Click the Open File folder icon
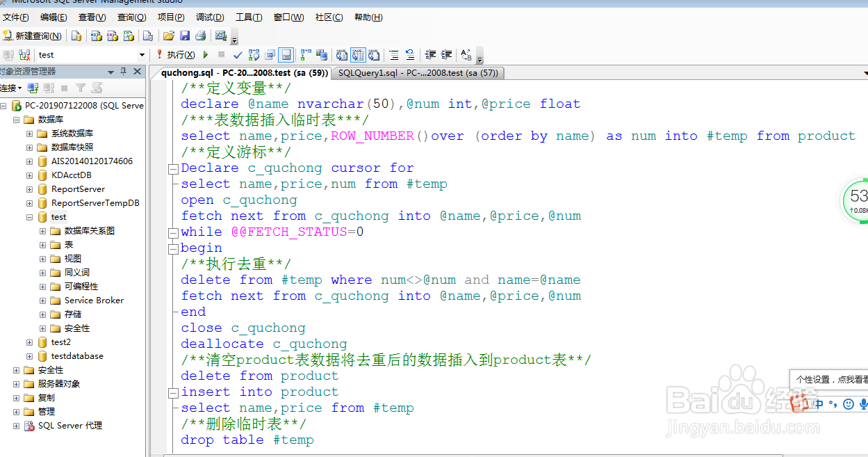The image size is (868, 457). (167, 35)
